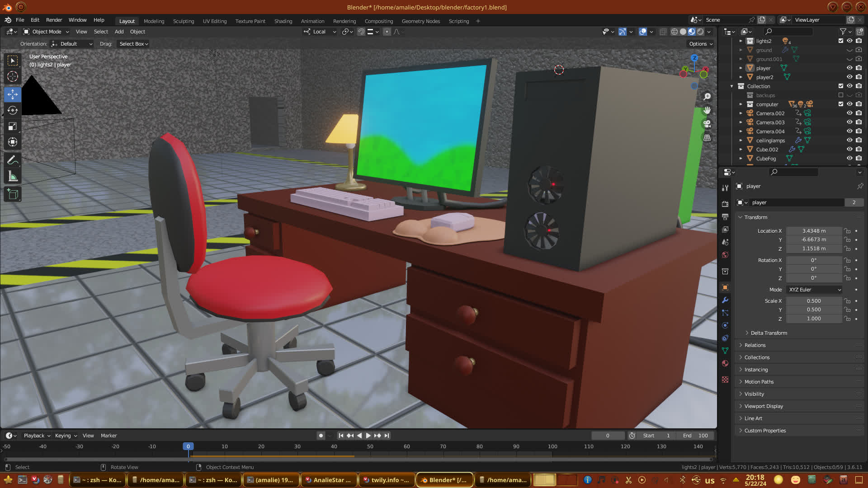The width and height of the screenshot is (868, 488).
Task: Select the Scale tool in toolbar
Action: tap(13, 127)
